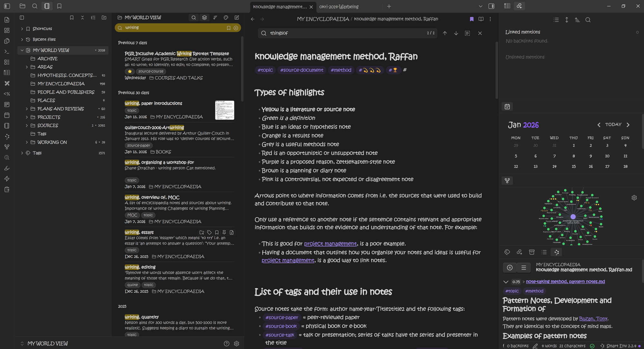Open writing, paper introductions thumbnail
The image size is (644, 349).
pyautogui.click(x=224, y=110)
